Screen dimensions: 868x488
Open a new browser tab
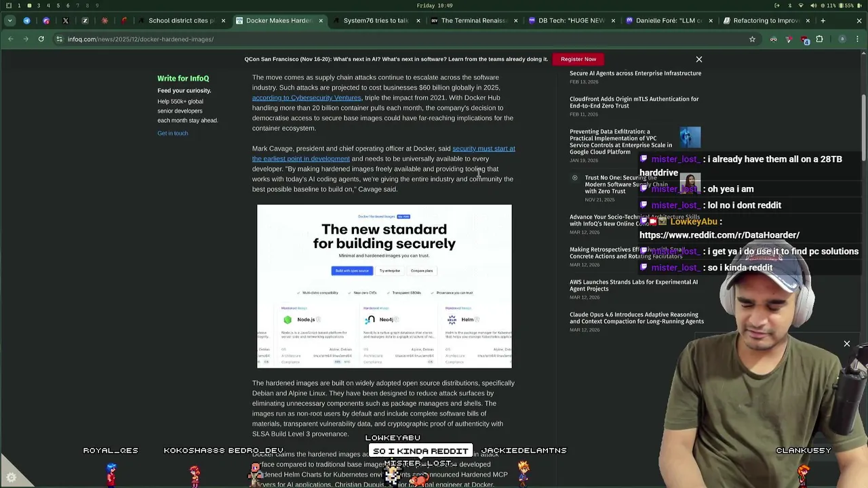823,20
